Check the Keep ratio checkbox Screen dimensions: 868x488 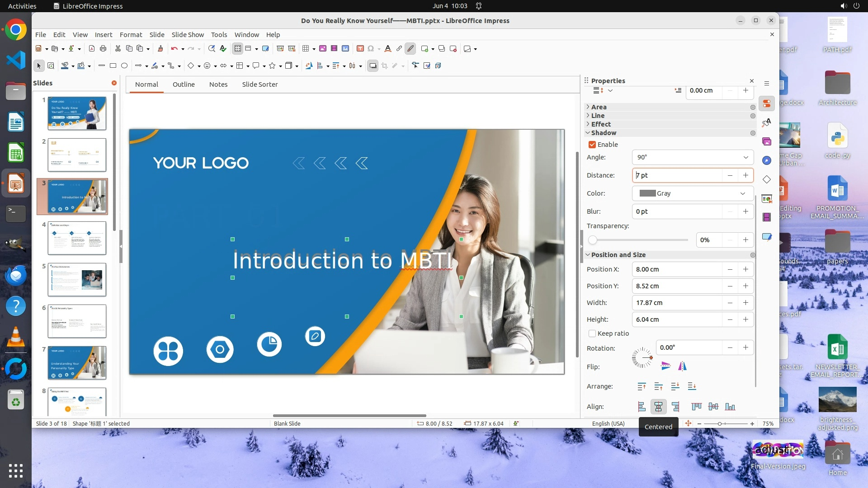592,333
